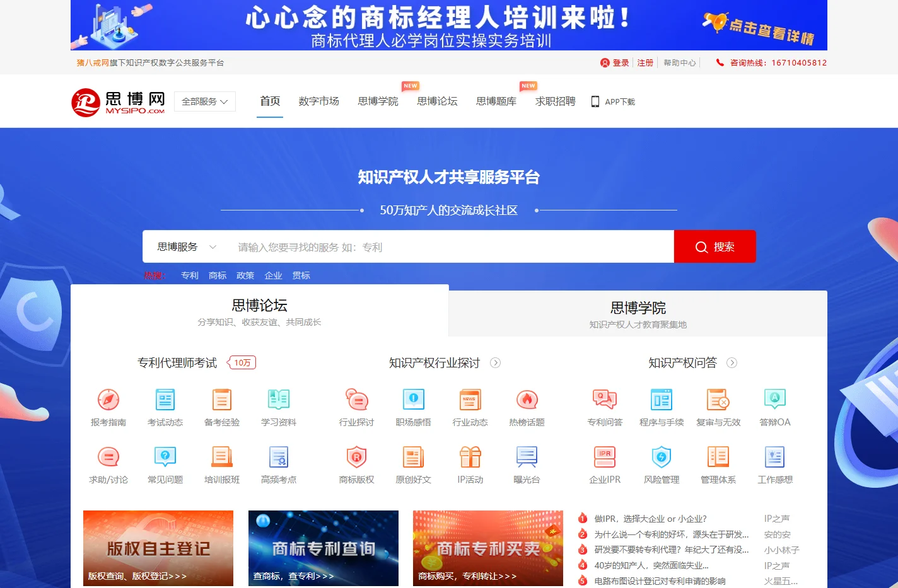Open the 思博学院 nav item
Viewport: 898px width, 588px height.
[x=378, y=101]
